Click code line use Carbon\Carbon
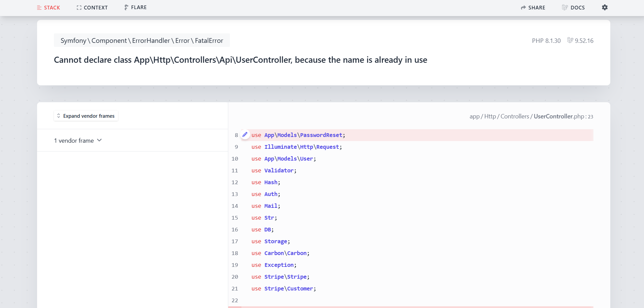 point(281,253)
